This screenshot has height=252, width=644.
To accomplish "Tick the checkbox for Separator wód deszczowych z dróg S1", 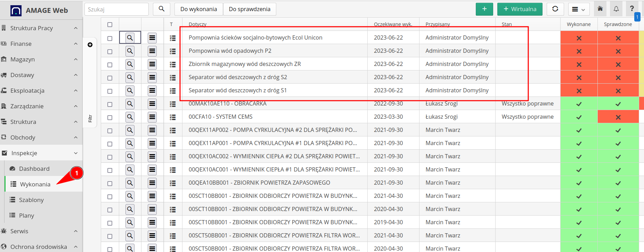I will pyautogui.click(x=110, y=91).
